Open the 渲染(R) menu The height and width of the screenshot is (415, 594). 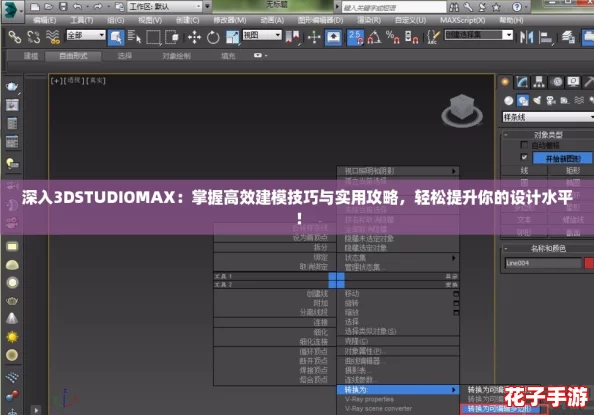point(369,20)
